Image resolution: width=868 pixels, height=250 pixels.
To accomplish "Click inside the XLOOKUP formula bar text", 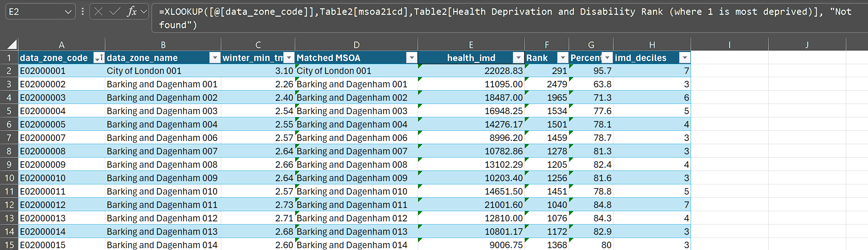I will (x=462, y=12).
